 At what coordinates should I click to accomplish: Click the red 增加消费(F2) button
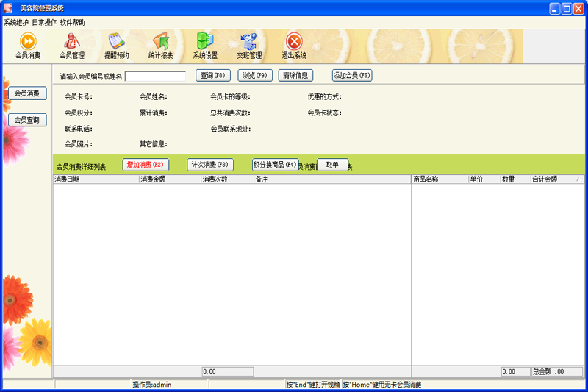(x=146, y=165)
